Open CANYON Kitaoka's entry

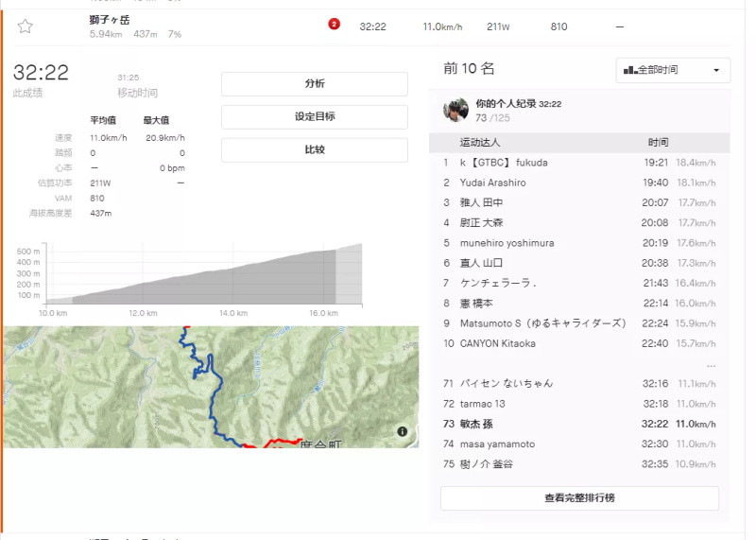click(497, 343)
